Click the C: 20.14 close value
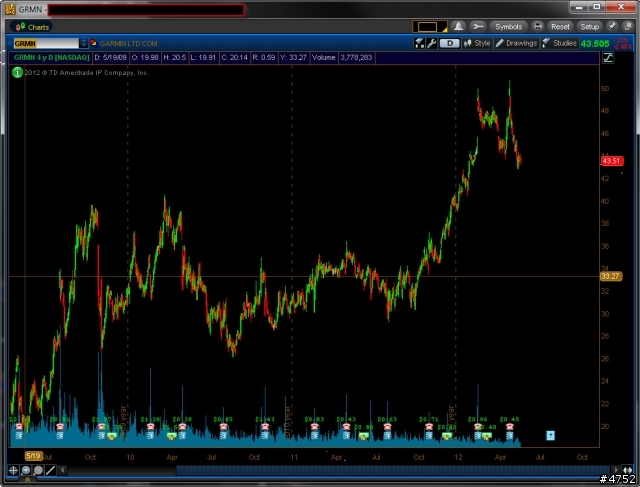 pos(235,58)
